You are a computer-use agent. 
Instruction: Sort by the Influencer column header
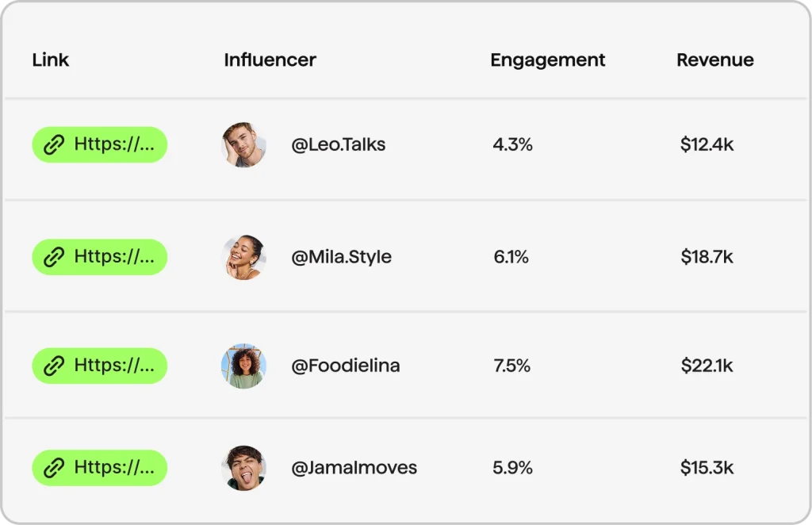tap(270, 60)
